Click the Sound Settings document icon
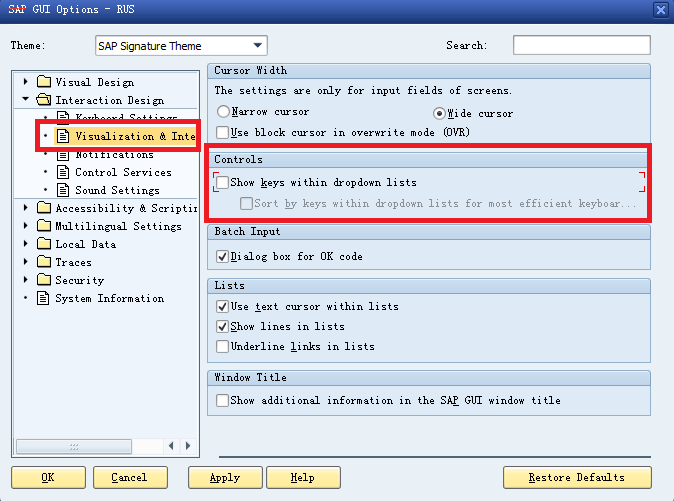The height and width of the screenshot is (501, 674). 63,190
